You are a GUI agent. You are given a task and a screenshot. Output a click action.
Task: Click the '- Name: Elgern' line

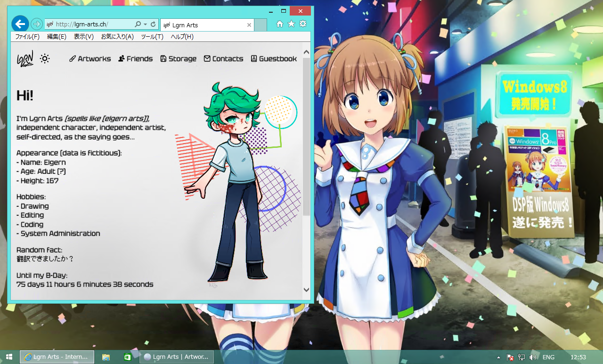(41, 162)
